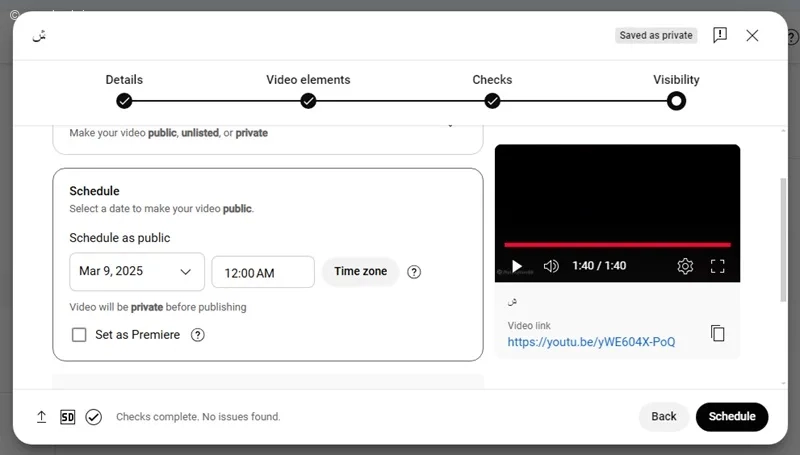Enter fullscreen in the video preview
Viewport: 800px width, 455px height.
click(x=717, y=266)
